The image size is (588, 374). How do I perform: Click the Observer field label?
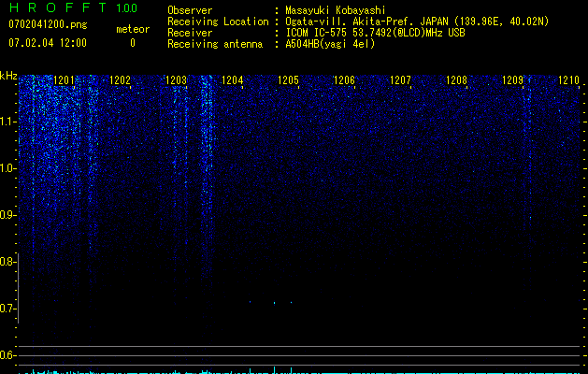[x=190, y=10]
